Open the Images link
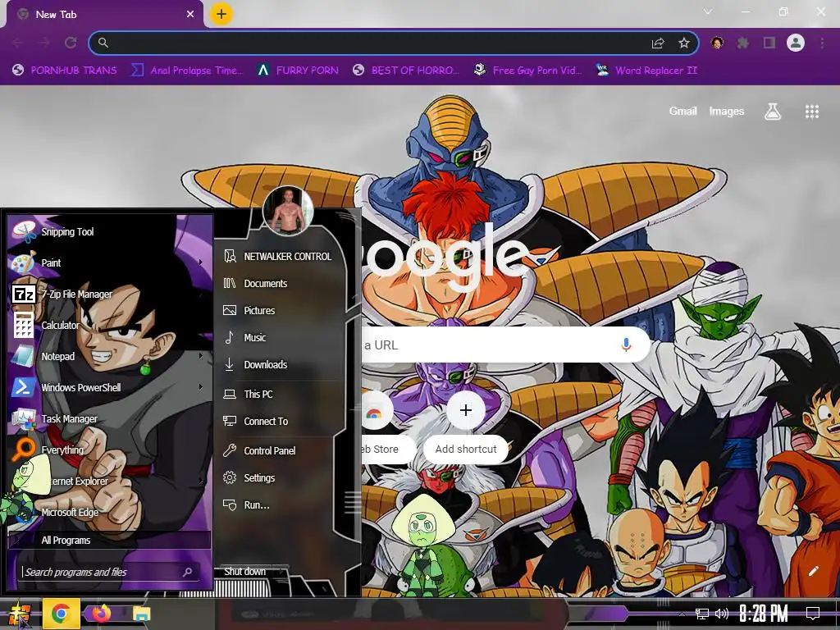The image size is (840, 630). [x=727, y=111]
